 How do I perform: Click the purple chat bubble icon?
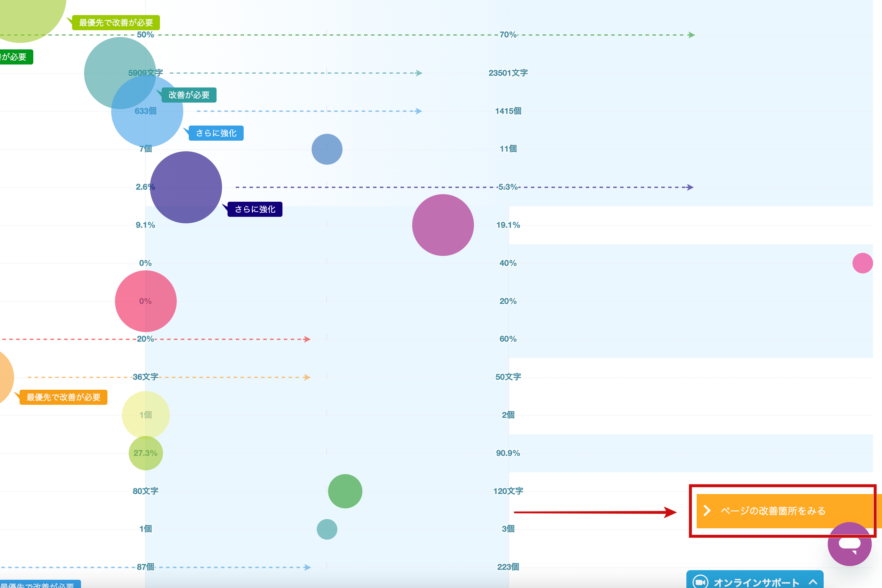tap(849, 544)
